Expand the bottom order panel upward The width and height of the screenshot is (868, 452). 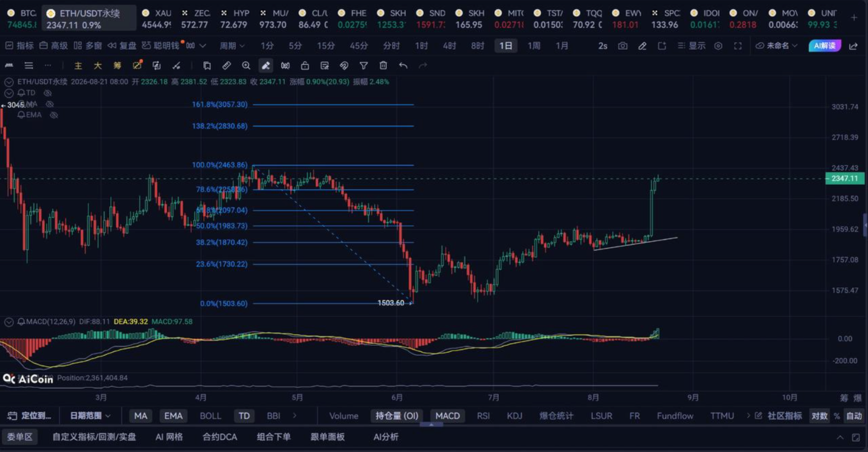[x=840, y=437]
